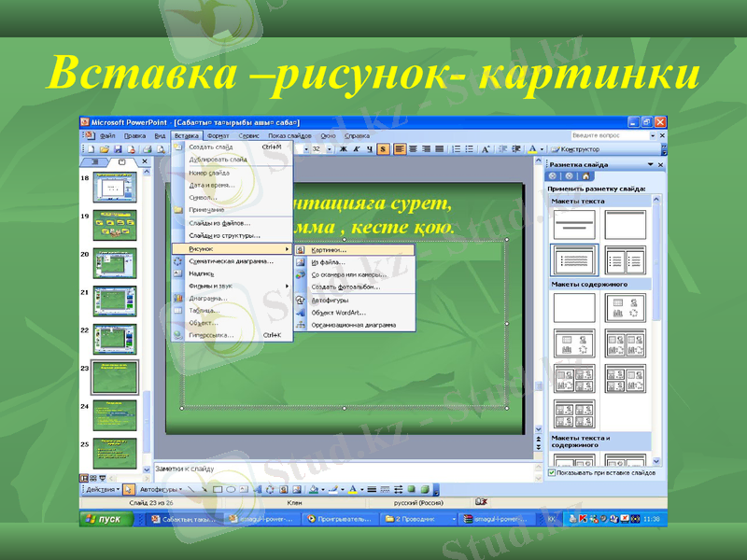
Task: Center-align text using the alignment icon
Action: click(x=413, y=149)
